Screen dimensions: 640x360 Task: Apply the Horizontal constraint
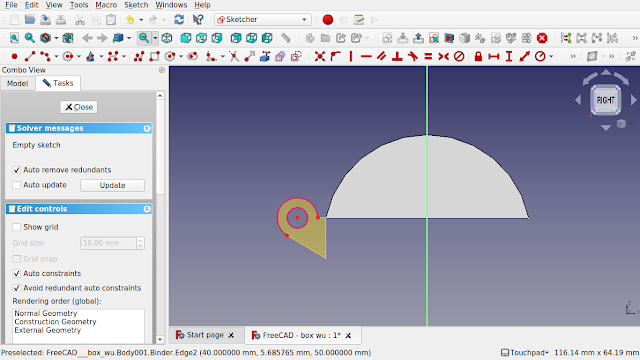pyautogui.click(x=366, y=56)
